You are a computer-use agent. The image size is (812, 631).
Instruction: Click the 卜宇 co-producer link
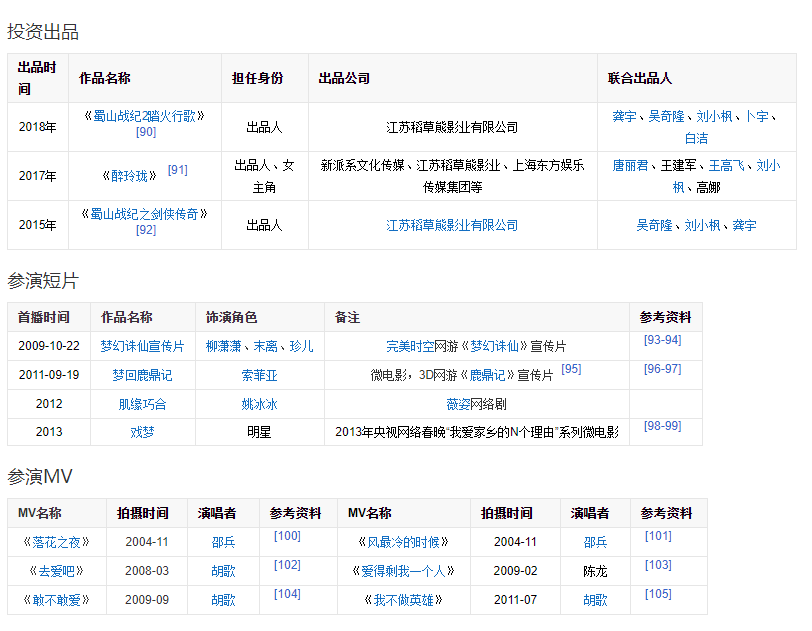coord(756,117)
